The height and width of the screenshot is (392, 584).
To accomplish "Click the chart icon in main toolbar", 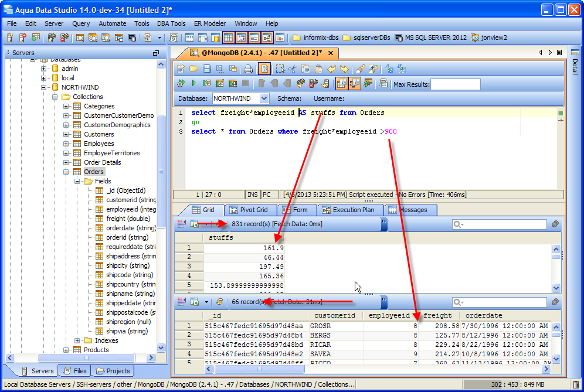I will click(280, 38).
